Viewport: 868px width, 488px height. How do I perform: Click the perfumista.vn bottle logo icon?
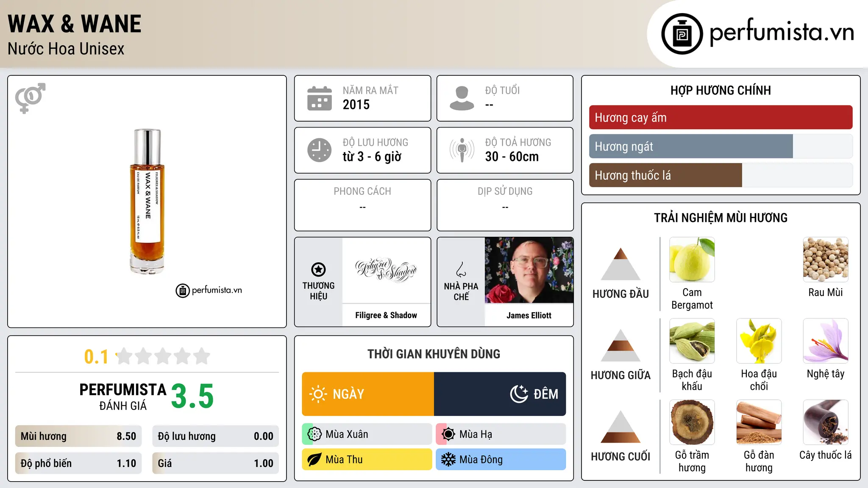click(682, 34)
